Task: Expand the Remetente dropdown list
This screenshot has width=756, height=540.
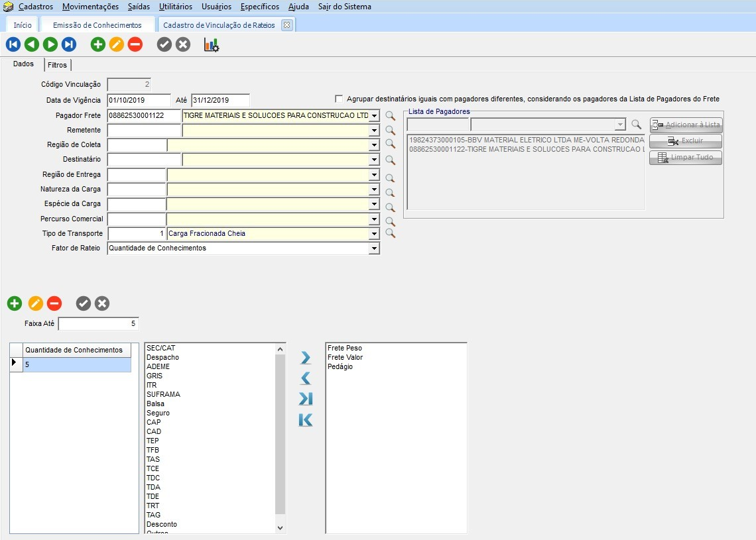Action: 374,131
